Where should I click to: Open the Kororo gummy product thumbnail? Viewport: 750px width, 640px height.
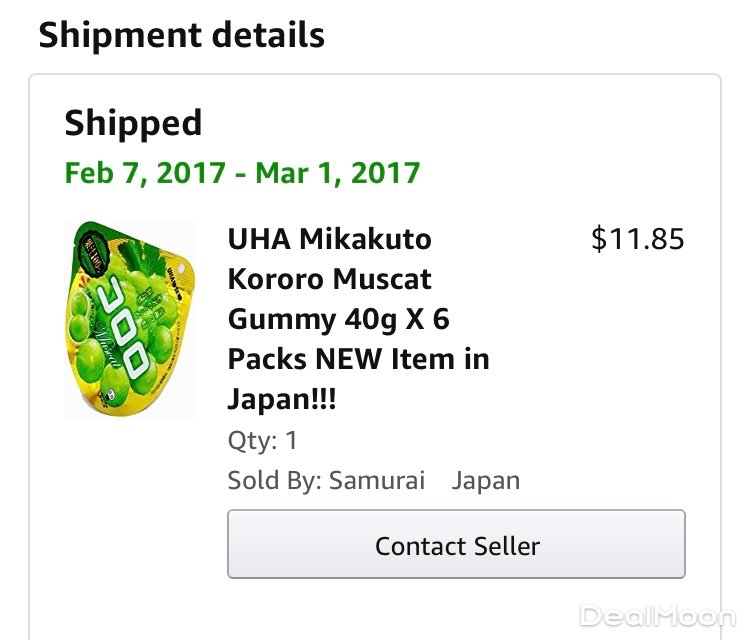pyautogui.click(x=129, y=319)
